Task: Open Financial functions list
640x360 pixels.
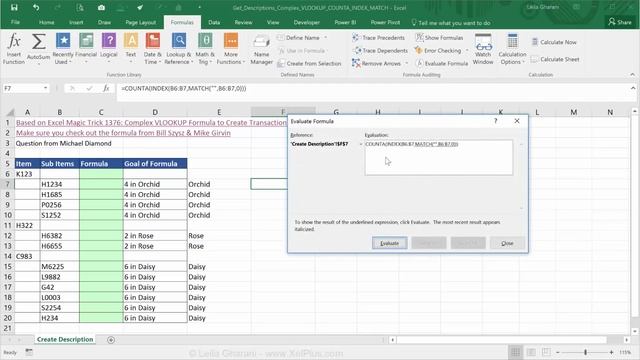Action: point(86,49)
